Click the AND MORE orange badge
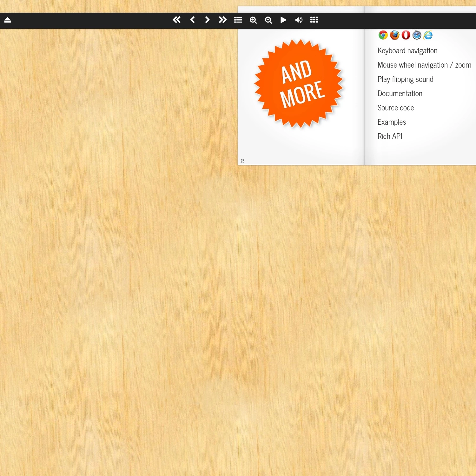Image resolution: width=476 pixels, height=476 pixels. point(299,84)
